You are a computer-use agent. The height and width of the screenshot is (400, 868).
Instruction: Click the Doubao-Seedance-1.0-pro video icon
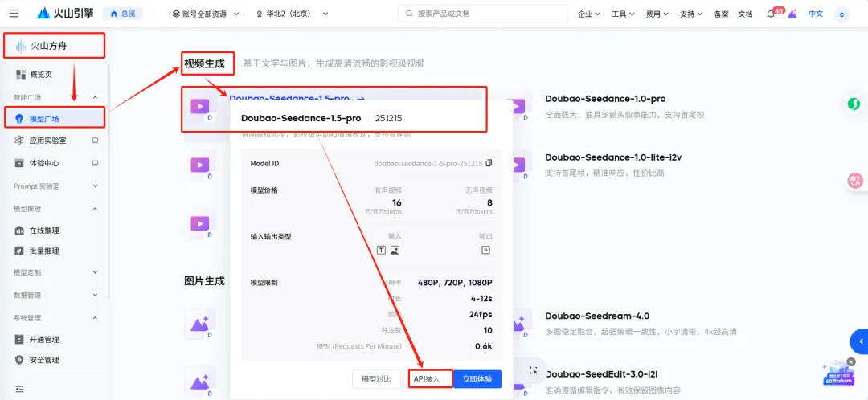(x=518, y=106)
